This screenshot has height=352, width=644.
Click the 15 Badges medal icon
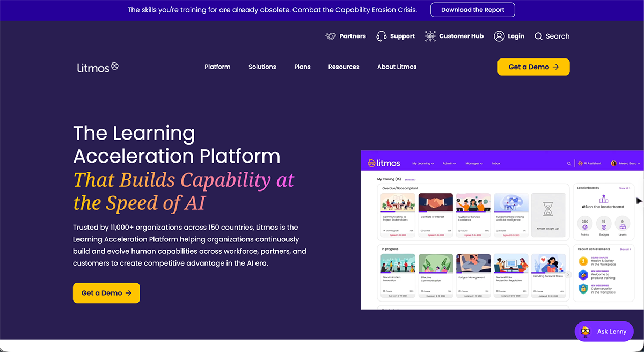[x=603, y=227]
